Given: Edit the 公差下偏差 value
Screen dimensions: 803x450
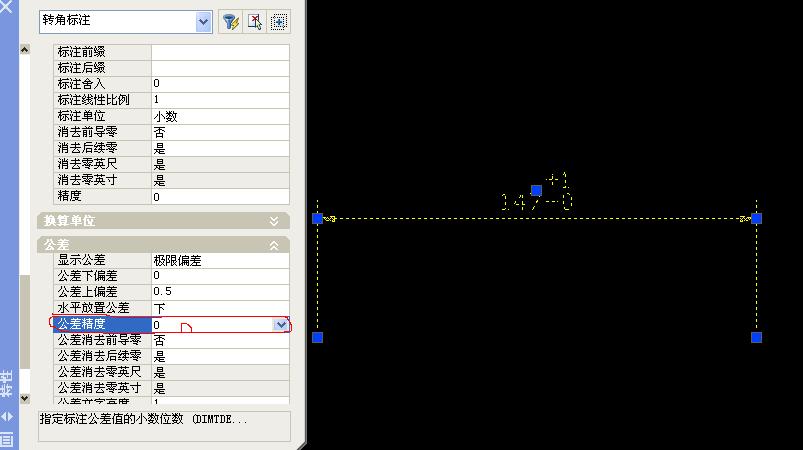Looking at the screenshot, I should click(x=220, y=276).
